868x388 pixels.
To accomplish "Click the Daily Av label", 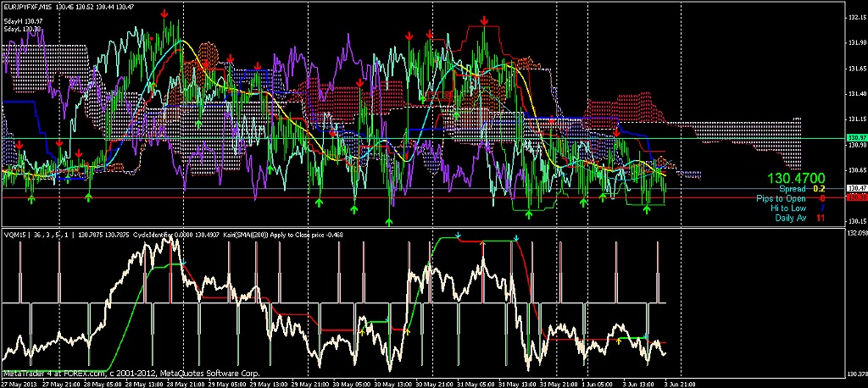I will (791, 218).
